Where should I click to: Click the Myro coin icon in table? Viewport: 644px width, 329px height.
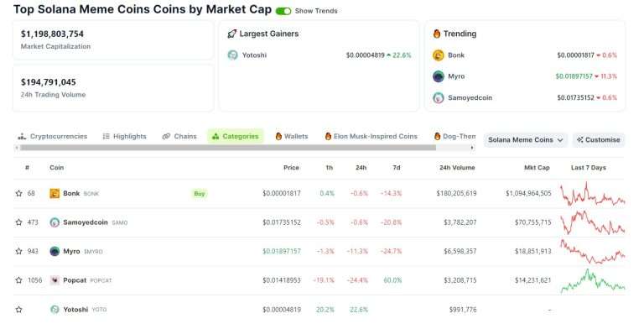[55, 251]
